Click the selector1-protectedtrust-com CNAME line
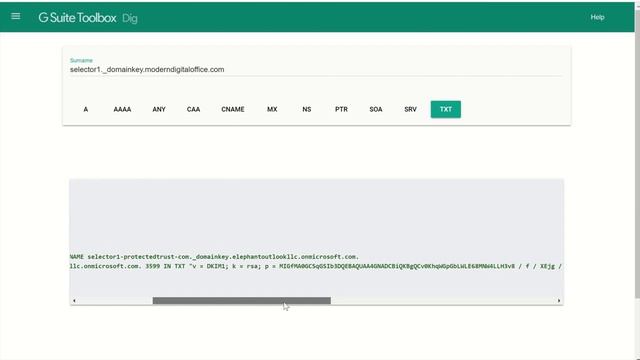The width and height of the screenshot is (640, 360). coord(214,257)
